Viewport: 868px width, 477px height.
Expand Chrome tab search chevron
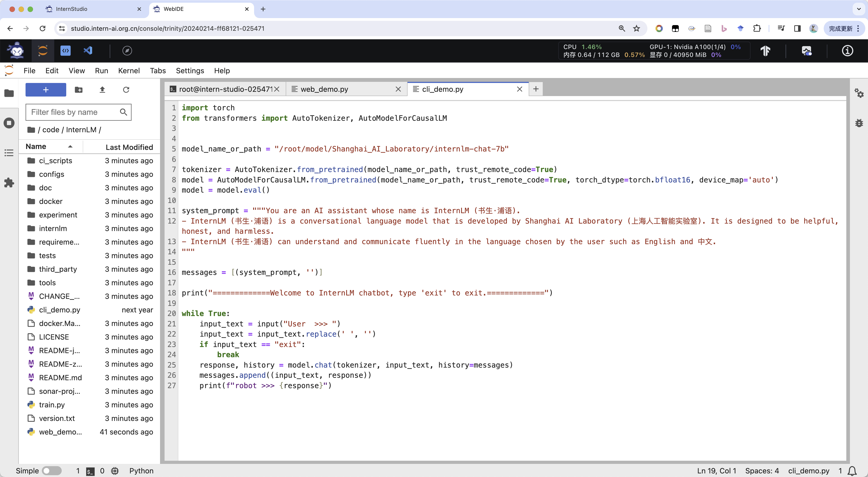coord(859,9)
